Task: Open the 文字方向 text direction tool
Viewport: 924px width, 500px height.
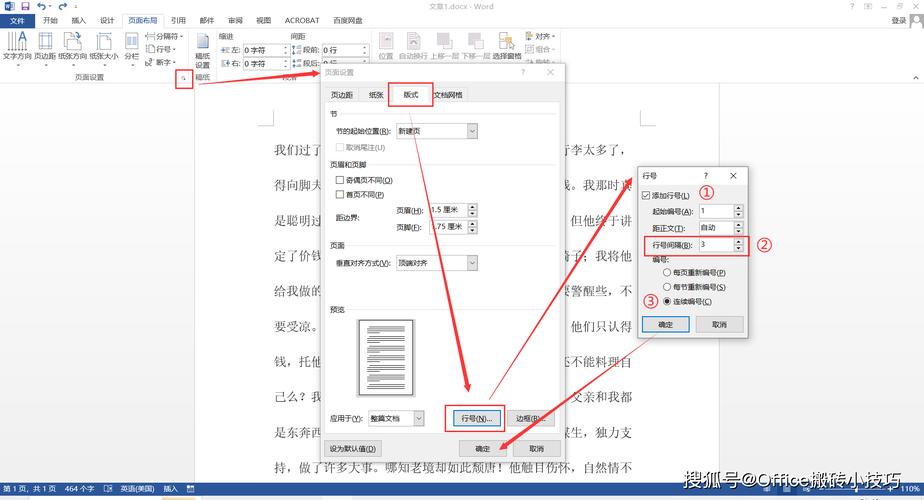Action: (17, 47)
